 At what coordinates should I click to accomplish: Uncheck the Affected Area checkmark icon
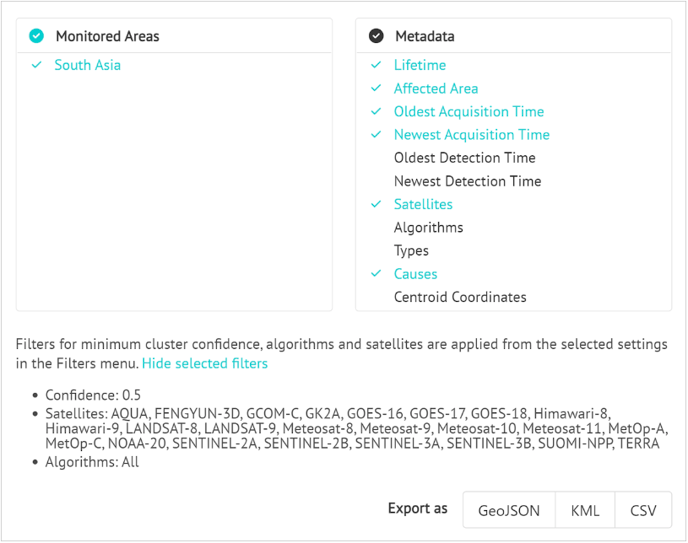tap(376, 88)
